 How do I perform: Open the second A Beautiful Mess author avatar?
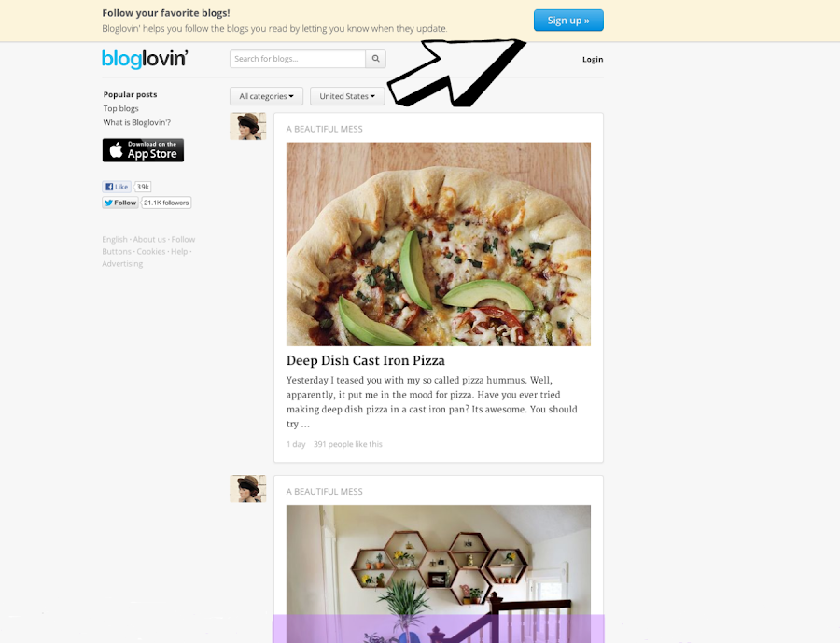pyautogui.click(x=248, y=489)
